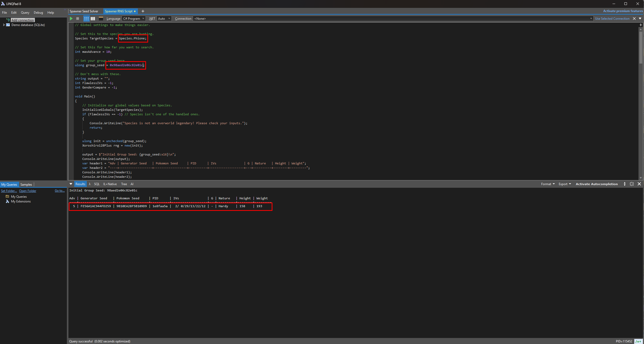644x344 pixels.
Task: Click the undock results panel icon
Action: pos(632,184)
